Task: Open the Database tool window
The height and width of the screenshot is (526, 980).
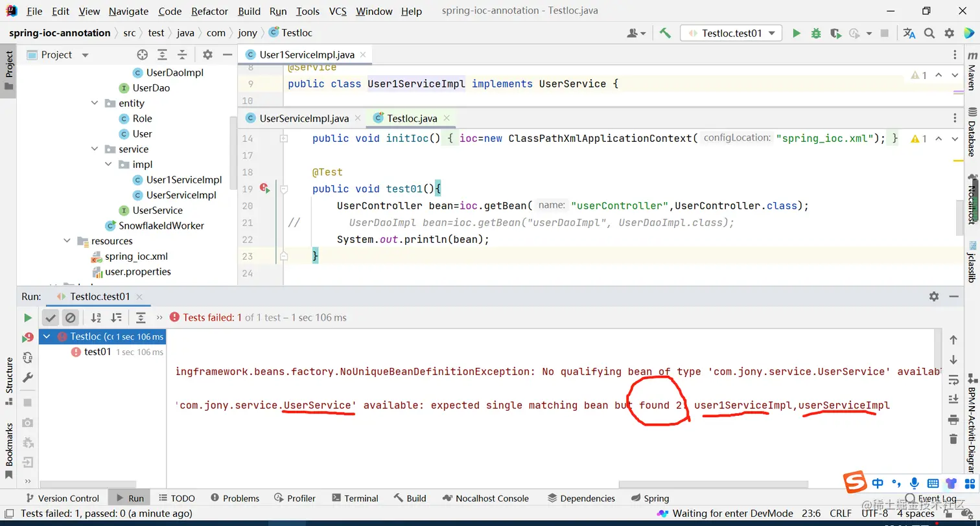Action: pyautogui.click(x=971, y=133)
